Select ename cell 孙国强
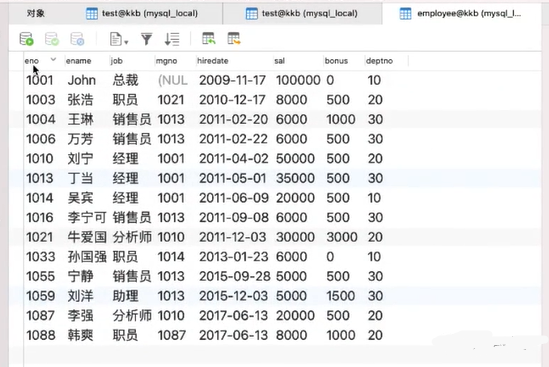 (x=87, y=257)
